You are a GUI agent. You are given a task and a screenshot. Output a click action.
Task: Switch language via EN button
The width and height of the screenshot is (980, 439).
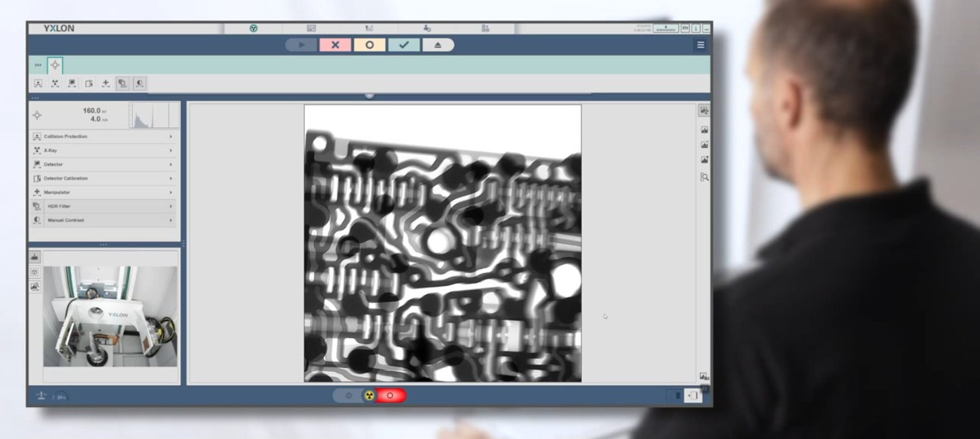(685, 28)
